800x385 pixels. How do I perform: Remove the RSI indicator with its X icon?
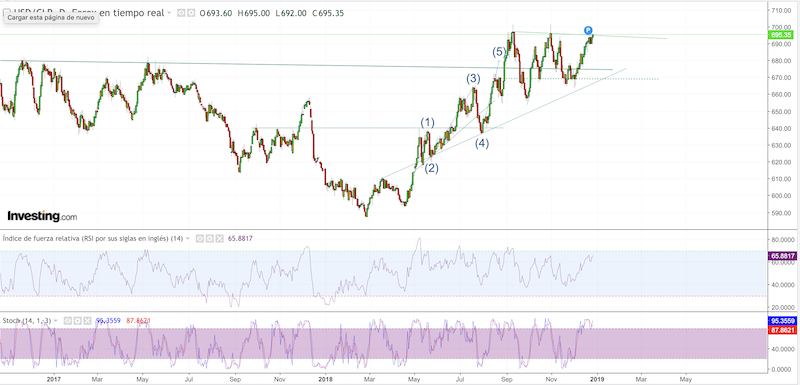tap(219, 238)
